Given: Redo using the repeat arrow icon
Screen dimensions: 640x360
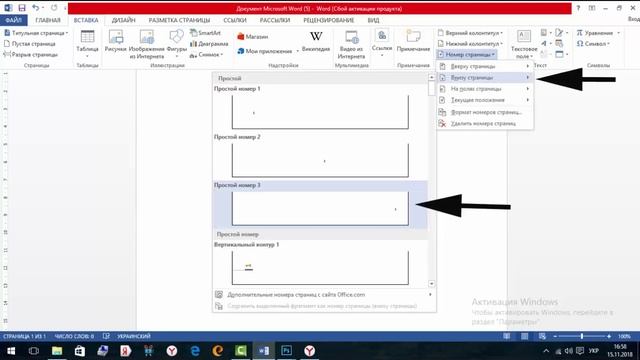Looking at the screenshot, I should click(54, 8).
